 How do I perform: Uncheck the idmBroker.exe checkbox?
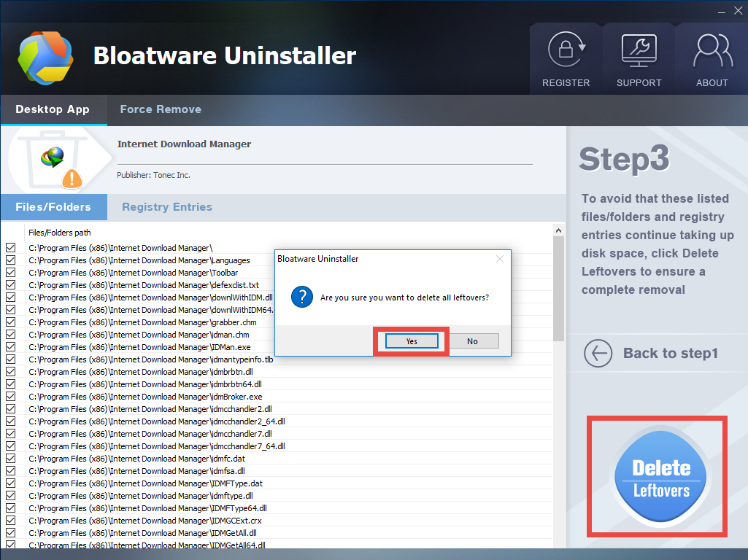(10, 397)
